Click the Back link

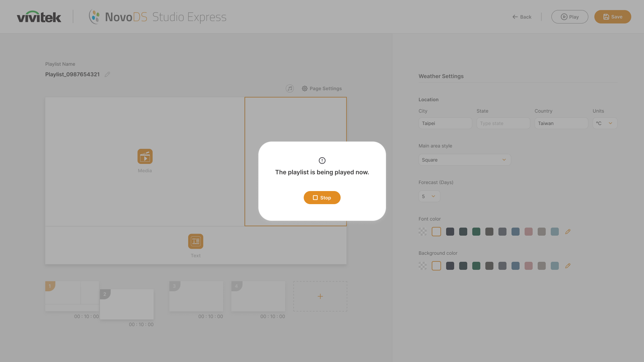[x=522, y=17]
